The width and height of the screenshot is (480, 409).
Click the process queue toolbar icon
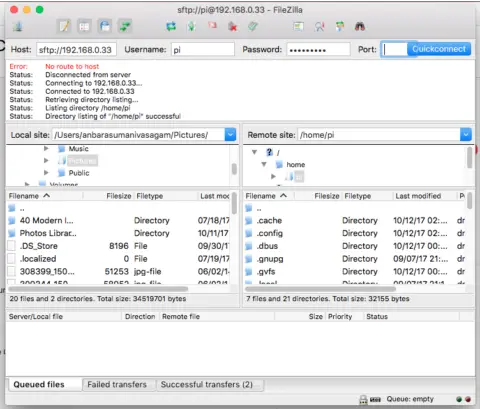[192, 26]
